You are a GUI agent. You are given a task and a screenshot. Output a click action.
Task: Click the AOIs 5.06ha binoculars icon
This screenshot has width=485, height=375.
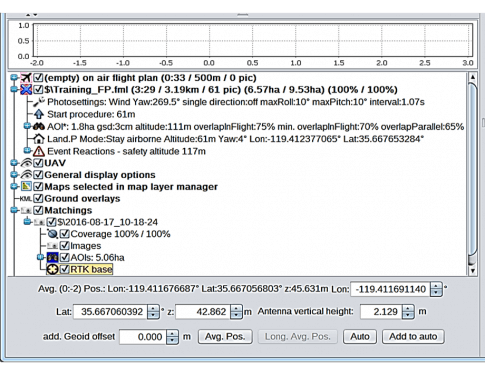(52, 257)
